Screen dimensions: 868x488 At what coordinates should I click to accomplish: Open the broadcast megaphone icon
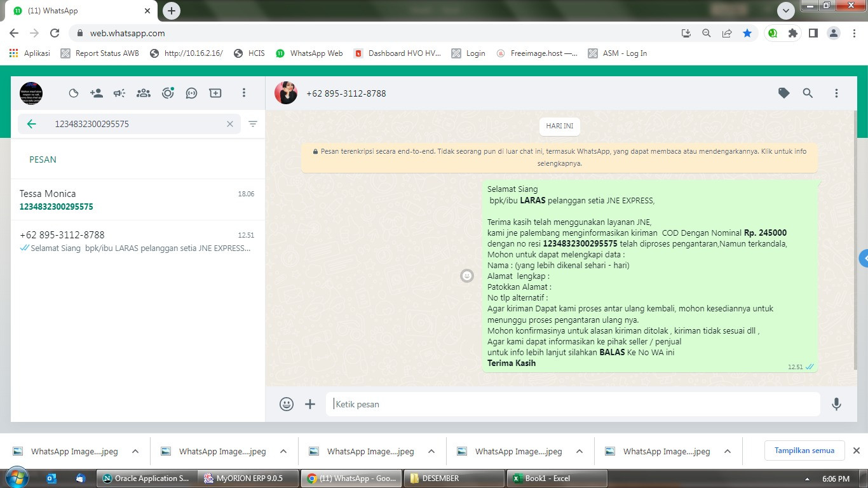click(119, 93)
